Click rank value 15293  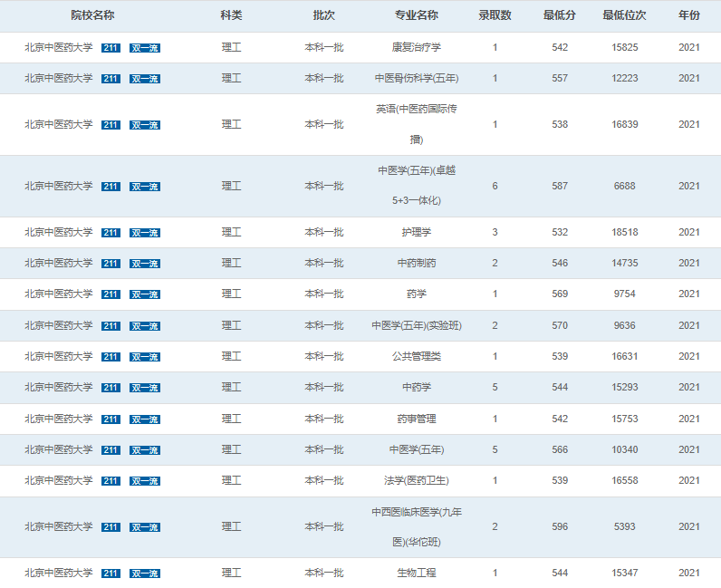pyautogui.click(x=624, y=388)
